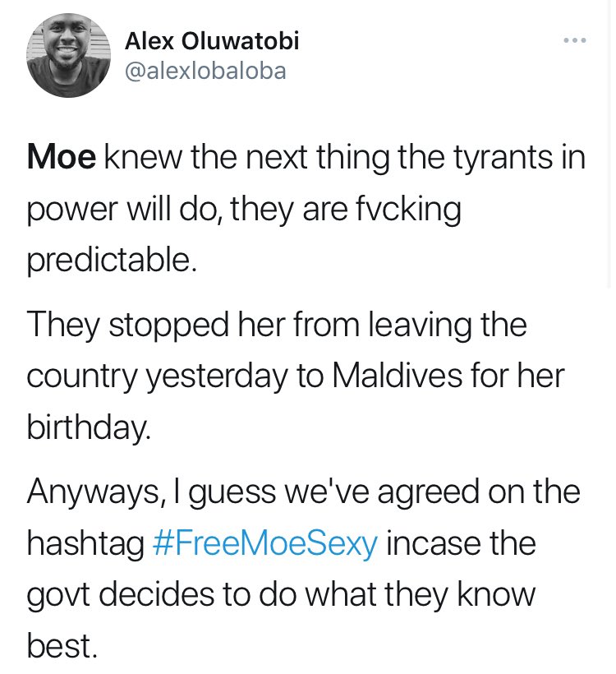The height and width of the screenshot is (674, 616).
Task: Click the word decides in the tweet
Action: coord(157,594)
